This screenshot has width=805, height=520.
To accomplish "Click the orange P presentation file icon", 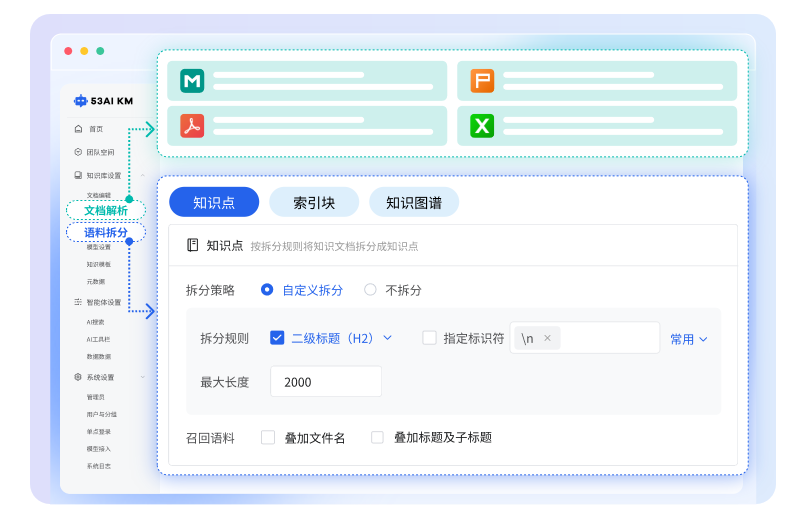I will (482, 81).
